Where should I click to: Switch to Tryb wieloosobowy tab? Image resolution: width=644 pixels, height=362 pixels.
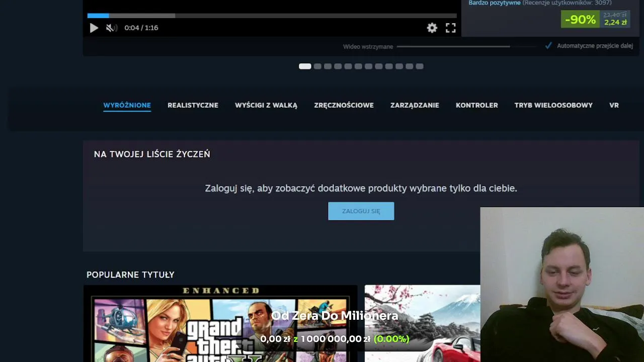click(553, 105)
